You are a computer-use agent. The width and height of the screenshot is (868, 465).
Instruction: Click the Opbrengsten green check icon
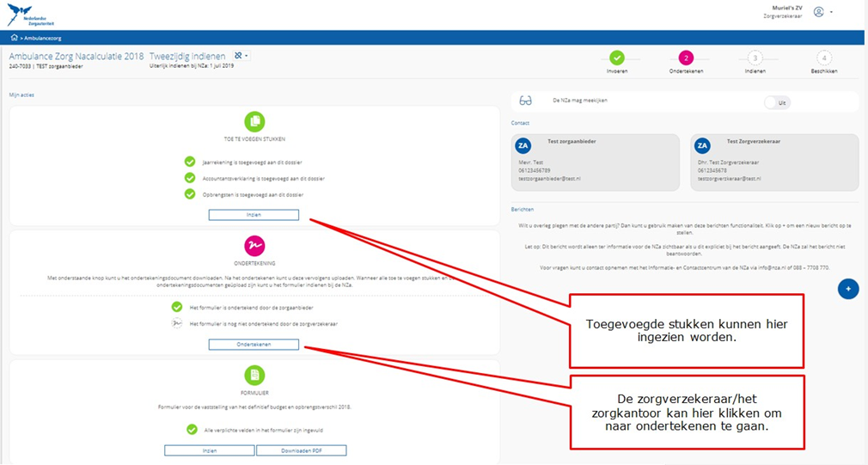pos(190,193)
